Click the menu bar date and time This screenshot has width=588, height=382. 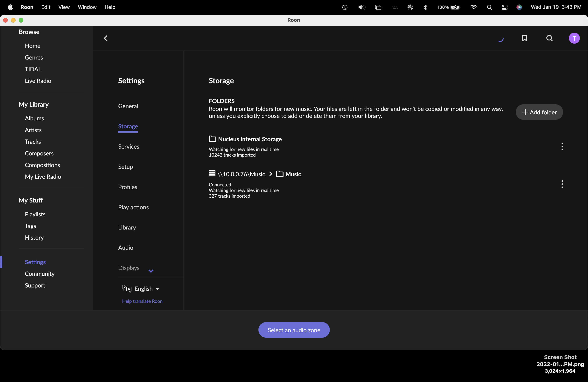[x=556, y=7]
